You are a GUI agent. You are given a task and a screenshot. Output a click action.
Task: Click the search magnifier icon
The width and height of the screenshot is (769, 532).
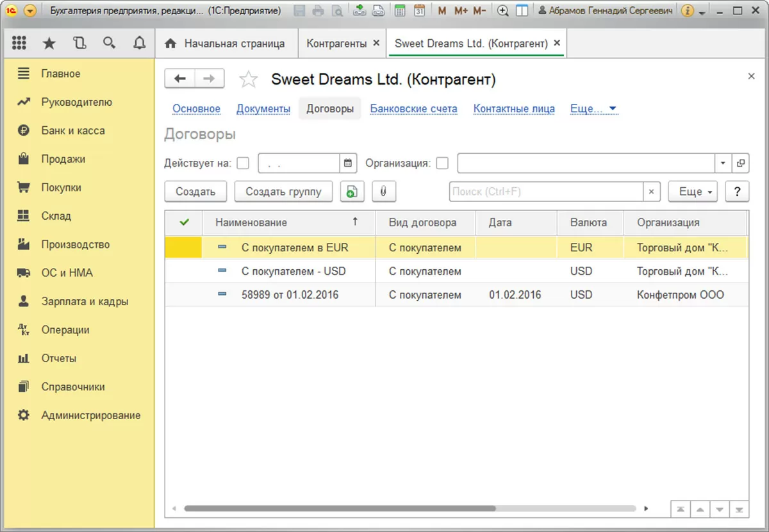point(110,43)
